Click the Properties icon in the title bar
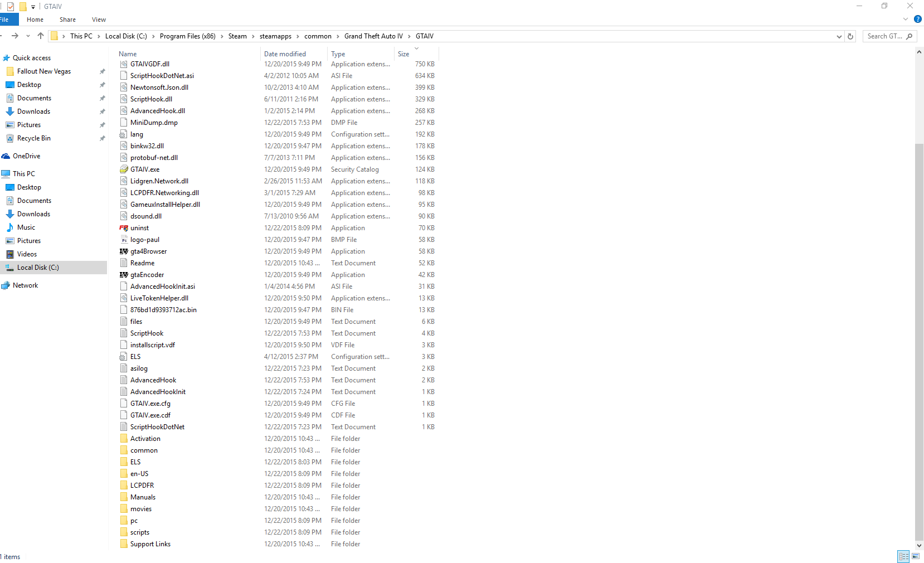Screen dimensions: 924x563 pyautogui.click(x=11, y=7)
